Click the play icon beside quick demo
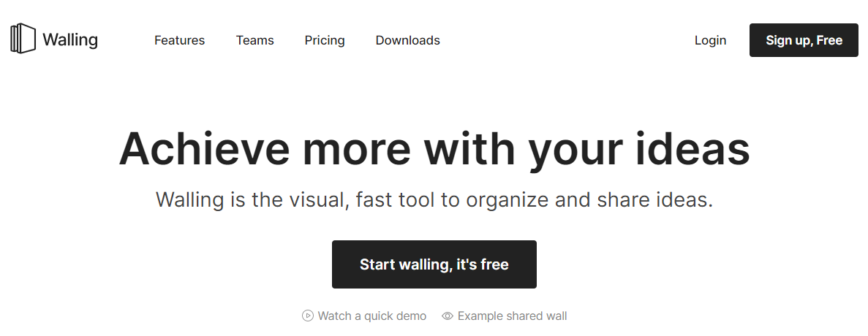Image resolution: width=868 pixels, height=336 pixels. [308, 316]
